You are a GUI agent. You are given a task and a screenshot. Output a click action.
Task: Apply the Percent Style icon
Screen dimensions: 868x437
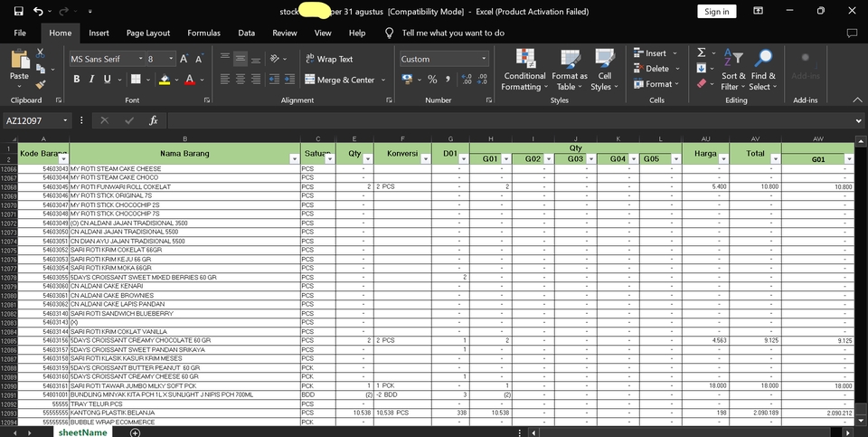pos(432,80)
